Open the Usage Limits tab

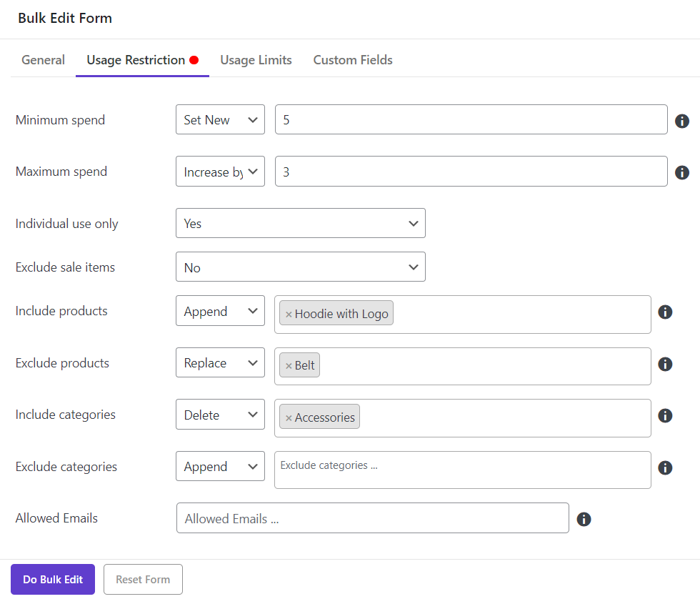[x=256, y=60]
